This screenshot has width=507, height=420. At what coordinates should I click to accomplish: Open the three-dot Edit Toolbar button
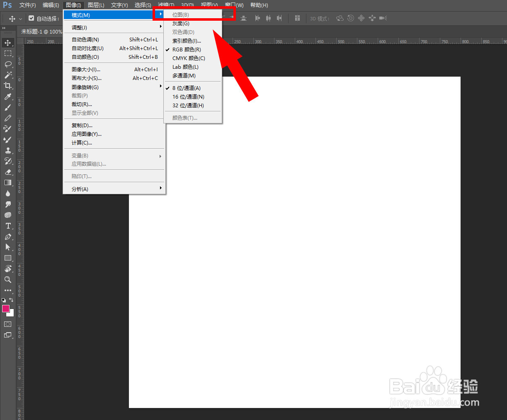pyautogui.click(x=8, y=290)
